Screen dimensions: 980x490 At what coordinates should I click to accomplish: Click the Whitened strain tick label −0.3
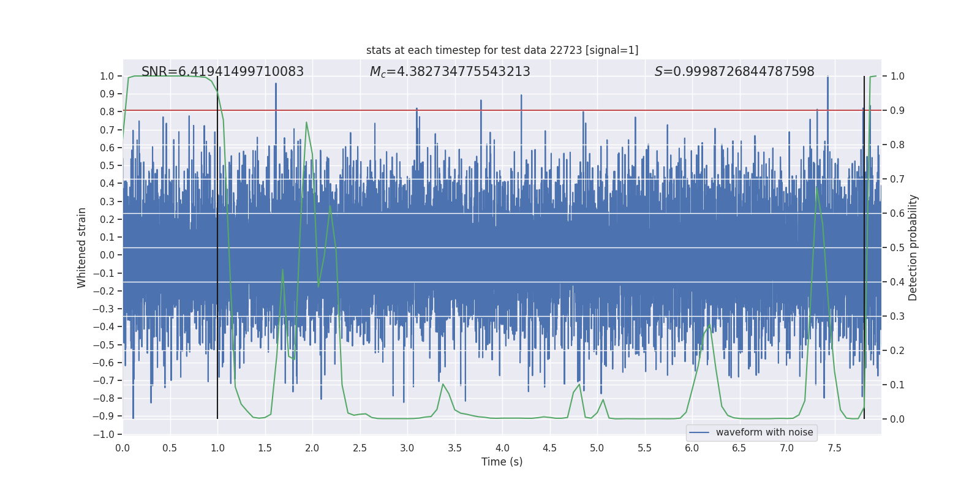pyautogui.click(x=104, y=309)
